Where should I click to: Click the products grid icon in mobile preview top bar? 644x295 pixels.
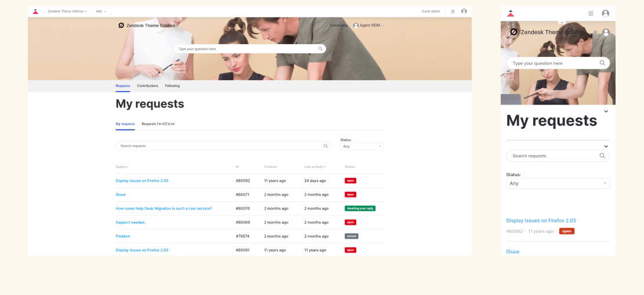tap(591, 13)
